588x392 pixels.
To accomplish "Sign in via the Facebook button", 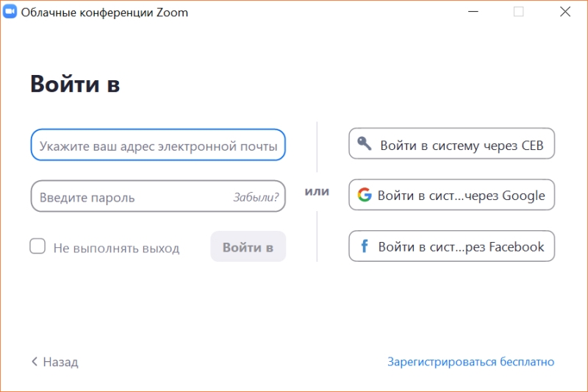I will coord(451,246).
